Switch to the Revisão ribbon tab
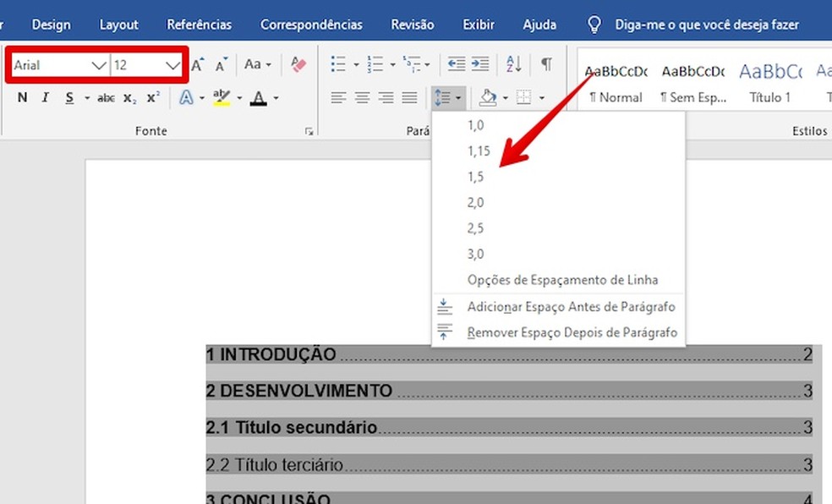Screen dimensions: 832x504 coord(412,25)
